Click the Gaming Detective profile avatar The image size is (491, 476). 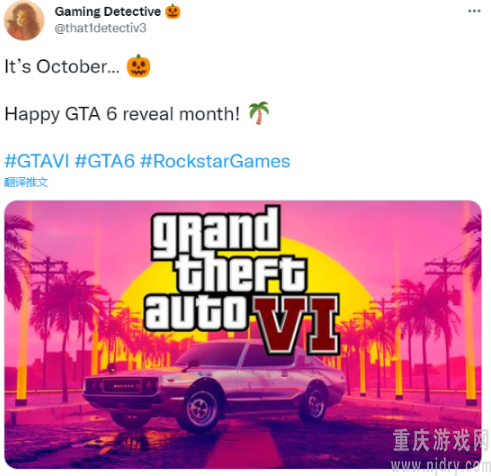pyautogui.click(x=24, y=20)
